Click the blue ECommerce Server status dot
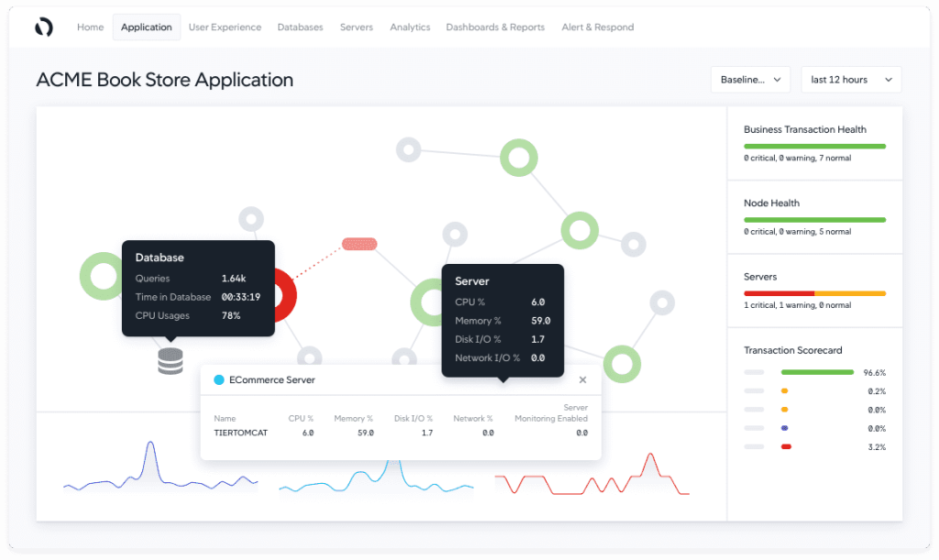Screen dimensions: 939x560 [219, 380]
